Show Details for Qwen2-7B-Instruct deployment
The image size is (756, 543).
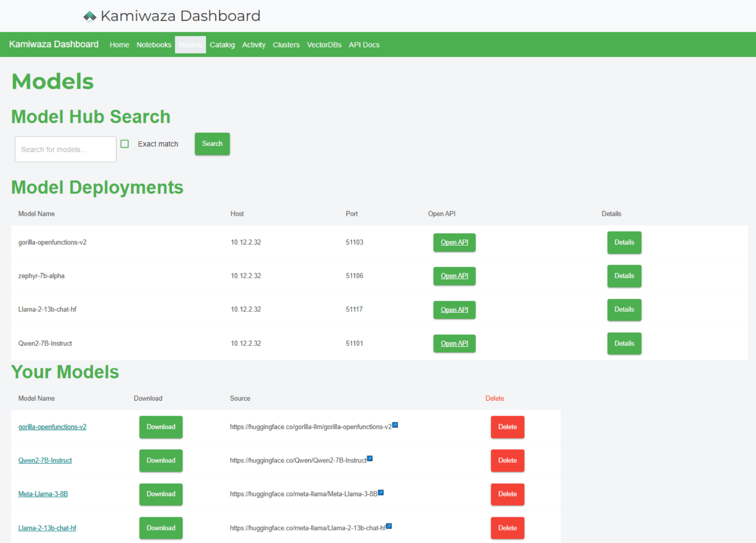pyautogui.click(x=624, y=344)
